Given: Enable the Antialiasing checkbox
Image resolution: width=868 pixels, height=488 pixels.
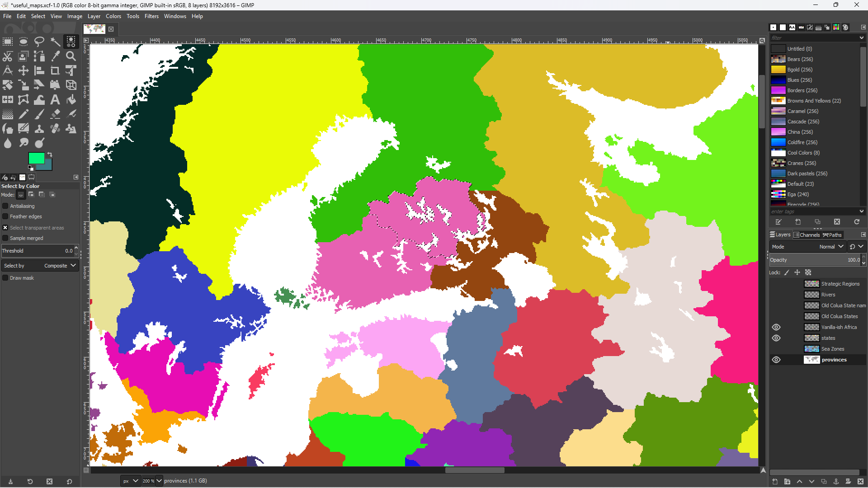Looking at the screenshot, I should [x=5, y=206].
